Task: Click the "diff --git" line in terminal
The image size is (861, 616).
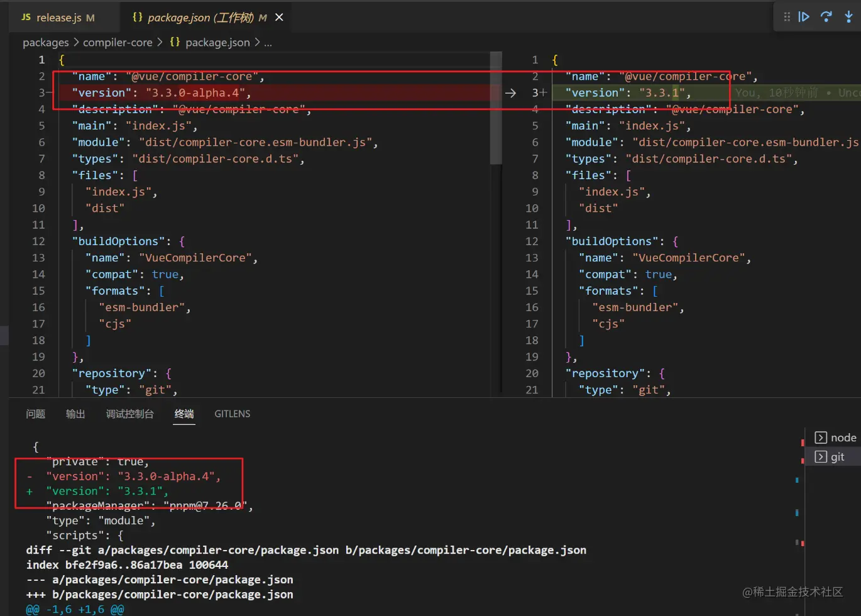Action: point(306,550)
